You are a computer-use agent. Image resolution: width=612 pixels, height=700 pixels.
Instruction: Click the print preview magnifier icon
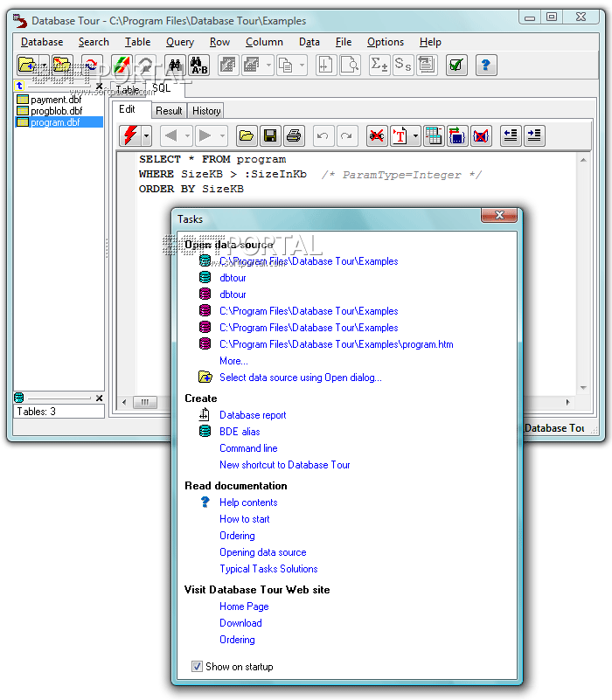350,66
